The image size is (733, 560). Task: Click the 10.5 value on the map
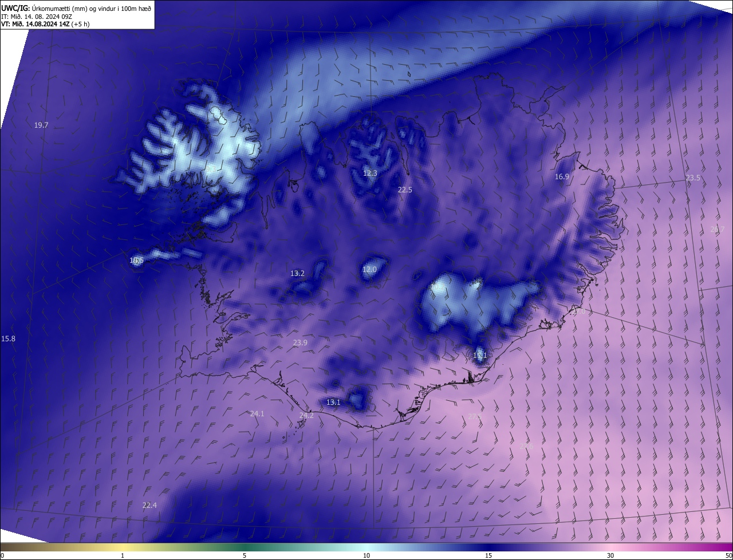(x=136, y=260)
